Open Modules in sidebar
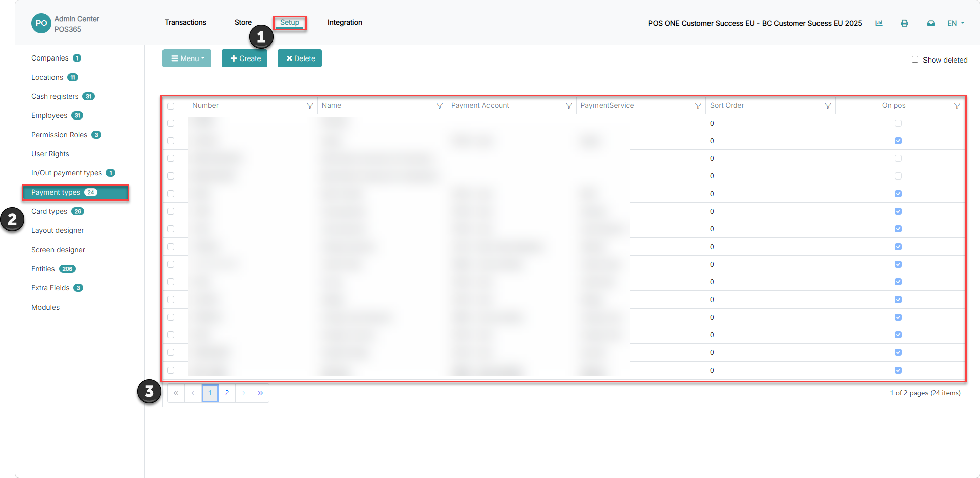Image resolution: width=980 pixels, height=478 pixels. 45,307
